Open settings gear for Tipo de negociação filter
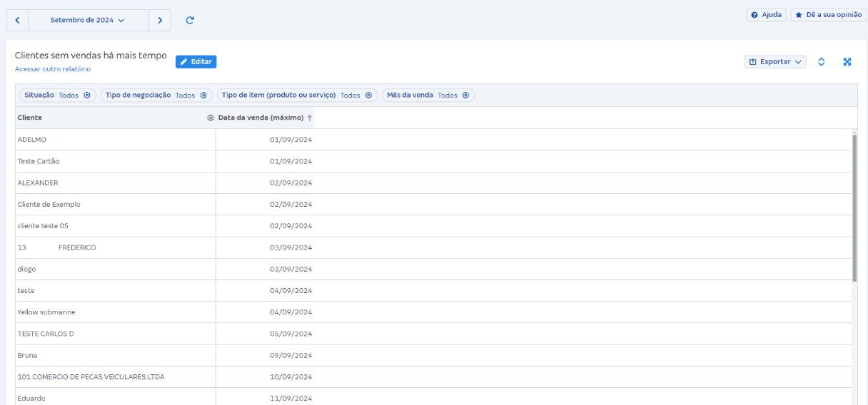 (203, 96)
